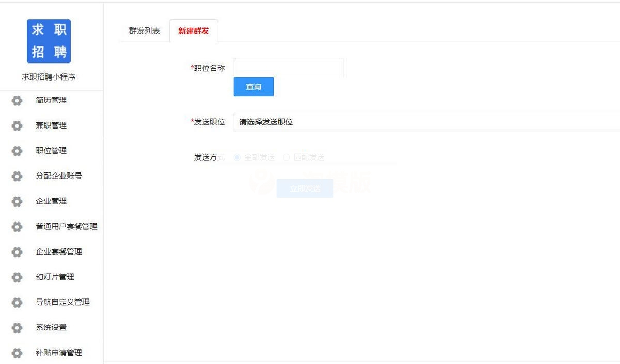Click the gear icon beside 兼职管理
Image resolution: width=620 pixels, height=364 pixels.
click(x=17, y=125)
